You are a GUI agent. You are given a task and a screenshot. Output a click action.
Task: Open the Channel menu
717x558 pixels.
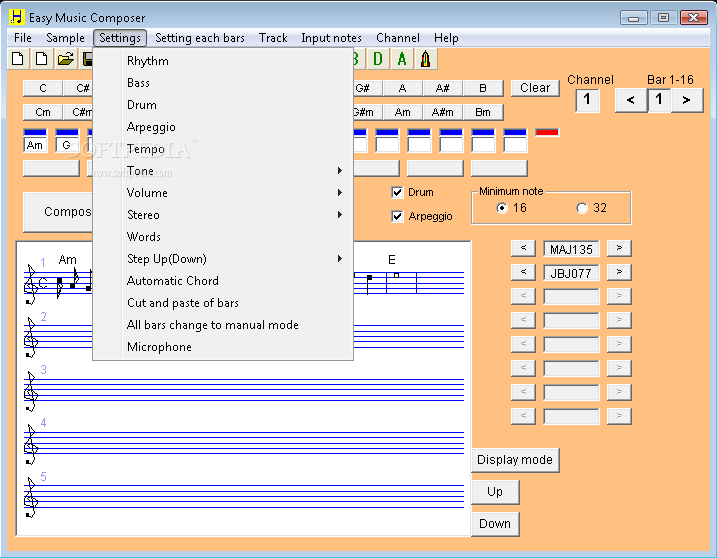(x=398, y=38)
